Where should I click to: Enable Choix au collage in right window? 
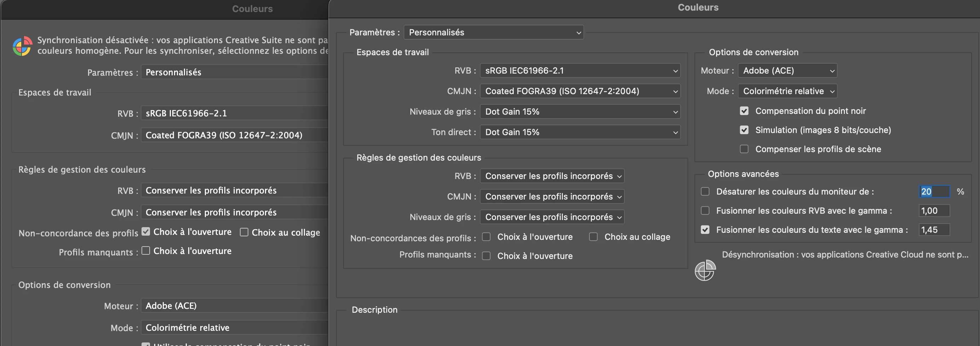(593, 236)
